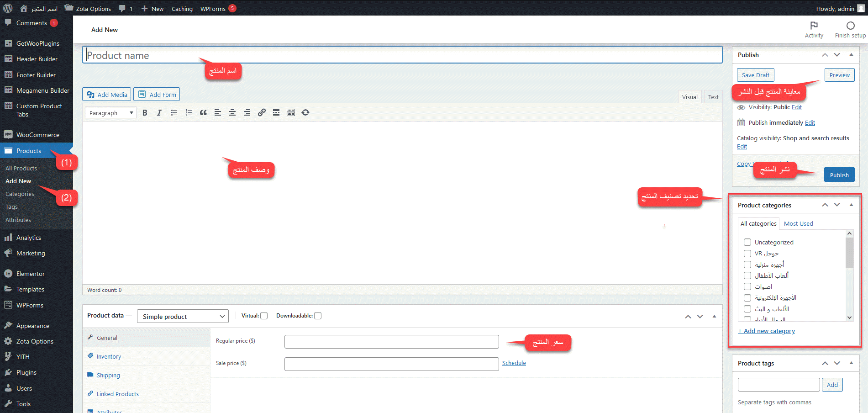Click the Add new category link
The image size is (868, 413).
pos(767,331)
